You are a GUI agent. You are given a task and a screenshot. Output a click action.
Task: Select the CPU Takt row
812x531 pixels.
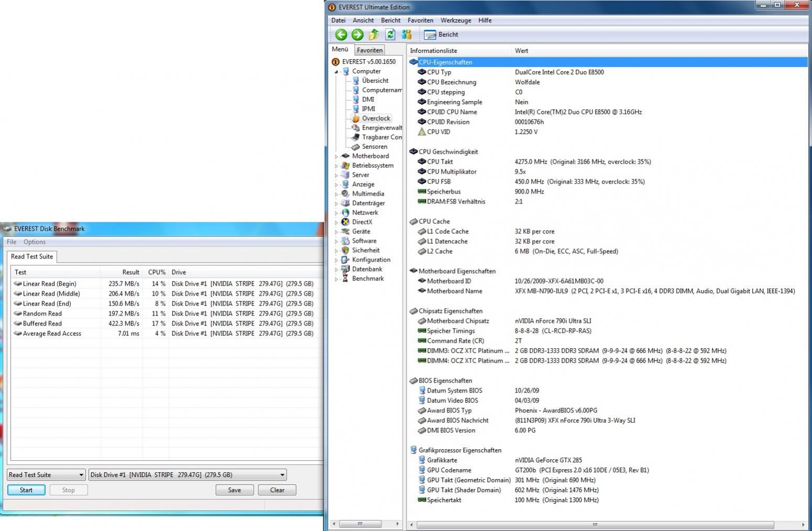click(x=608, y=162)
